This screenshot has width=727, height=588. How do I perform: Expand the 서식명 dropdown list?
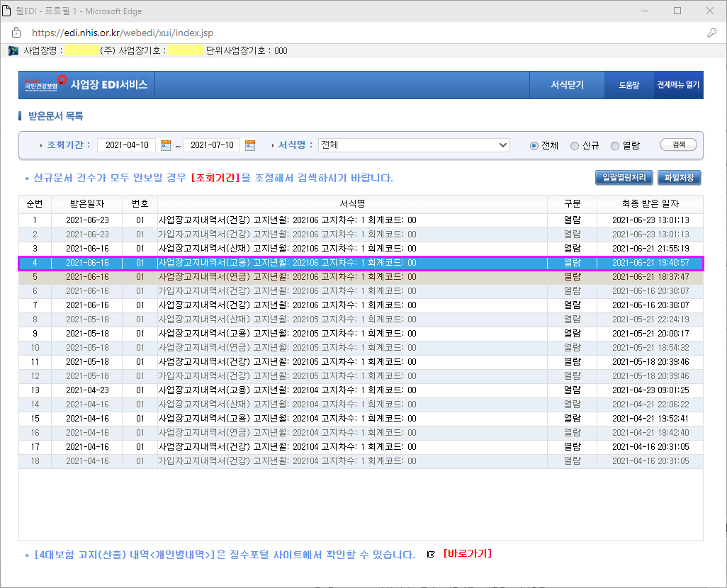coord(503,145)
